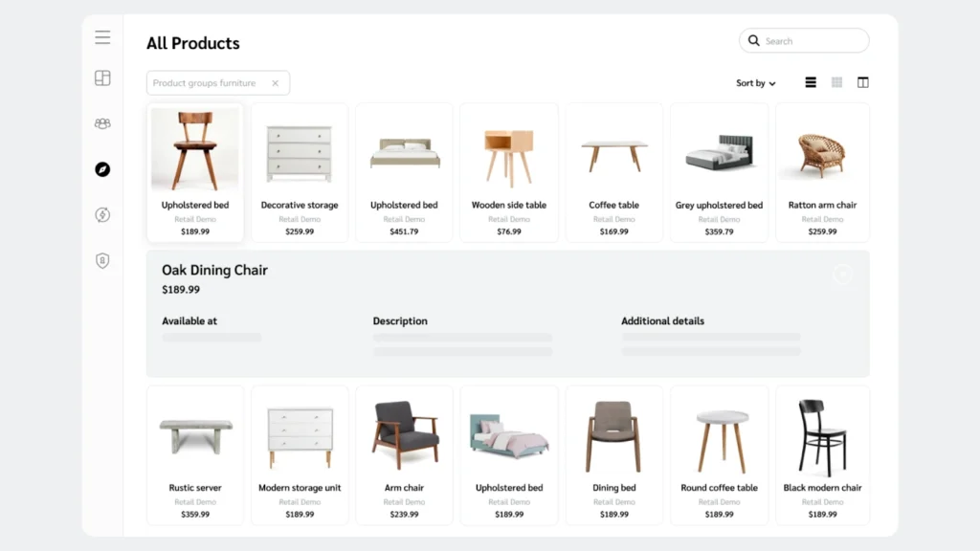Open the hamburger menu at the top of sidebar
The width and height of the screenshot is (980, 551).
pos(102,37)
